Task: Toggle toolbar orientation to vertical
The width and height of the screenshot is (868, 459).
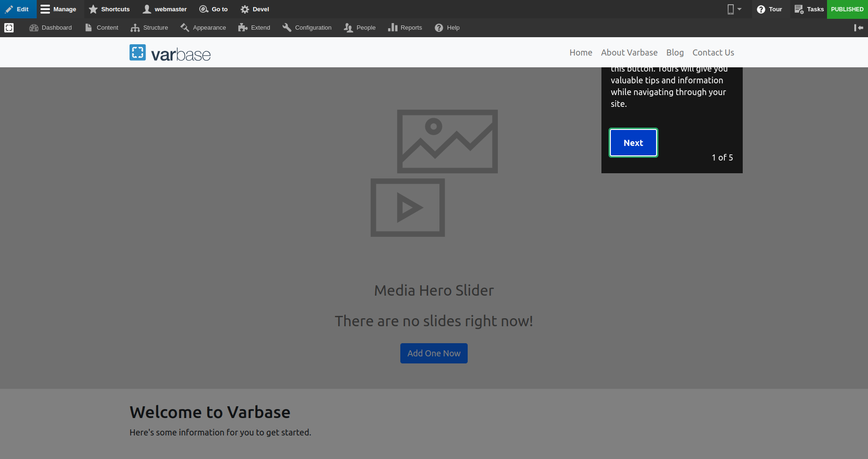Action: 859,28
